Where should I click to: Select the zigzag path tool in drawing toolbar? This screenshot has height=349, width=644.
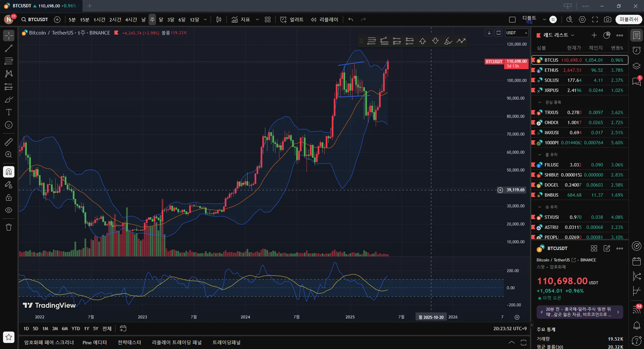coord(461,41)
